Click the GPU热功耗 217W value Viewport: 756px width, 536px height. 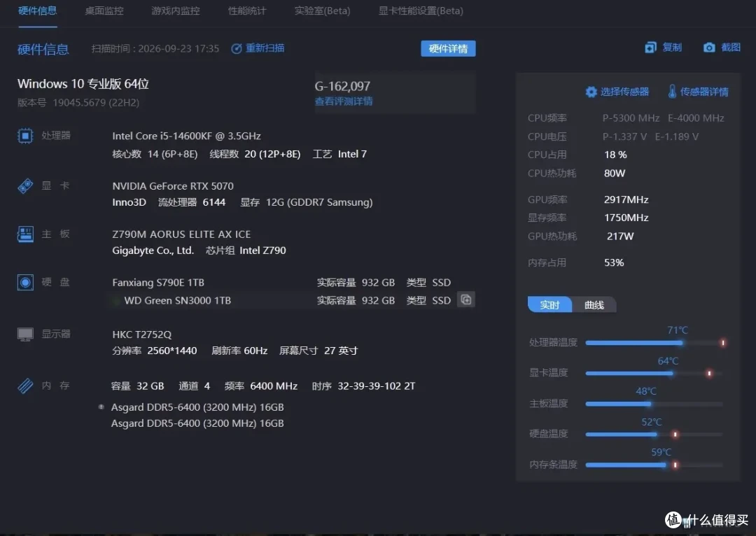pyautogui.click(x=620, y=237)
